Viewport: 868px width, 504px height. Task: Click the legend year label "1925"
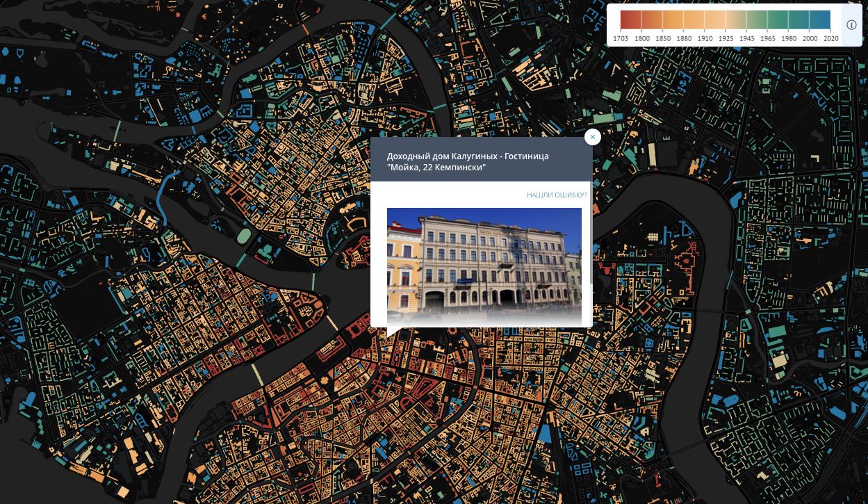click(x=726, y=38)
